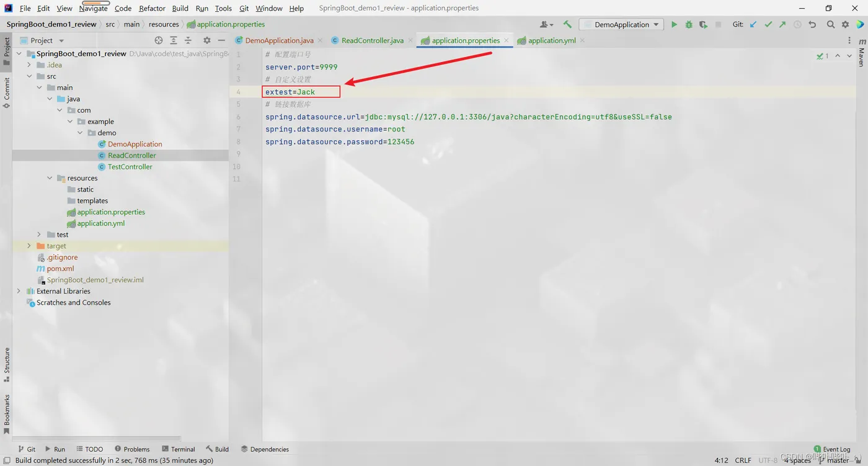Close the application.yml tab
The width and height of the screenshot is (868, 466).
click(x=582, y=40)
